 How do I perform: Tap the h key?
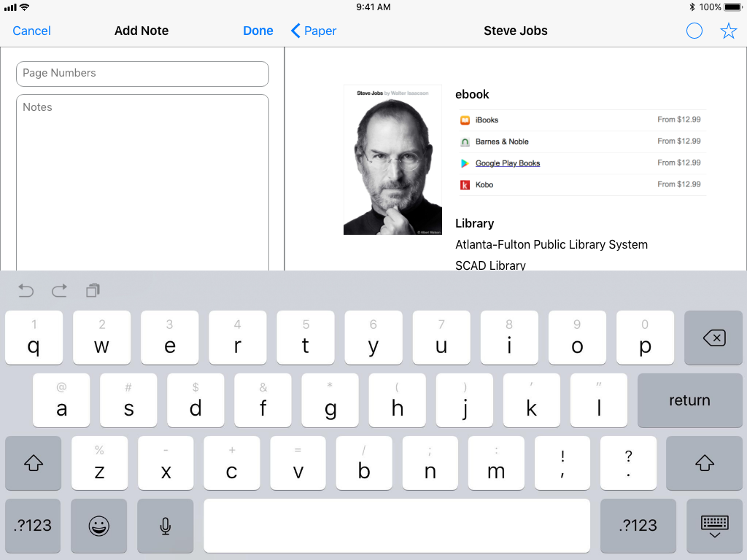[398, 400]
